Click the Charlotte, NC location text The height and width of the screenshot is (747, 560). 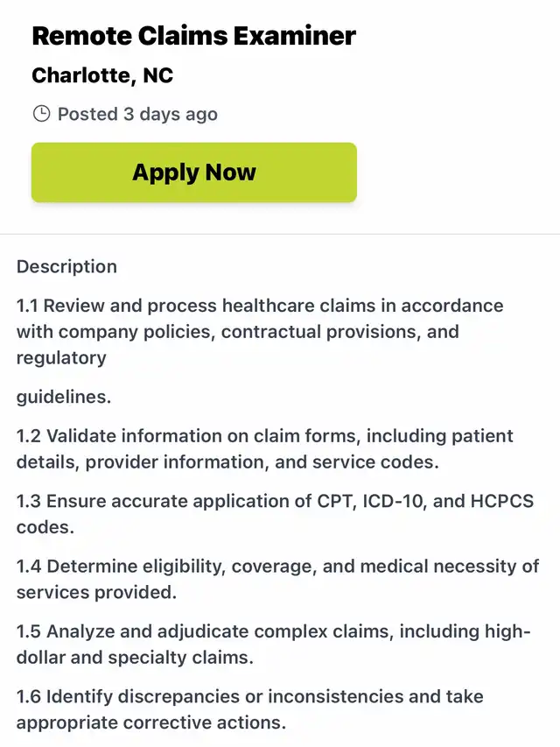click(102, 75)
